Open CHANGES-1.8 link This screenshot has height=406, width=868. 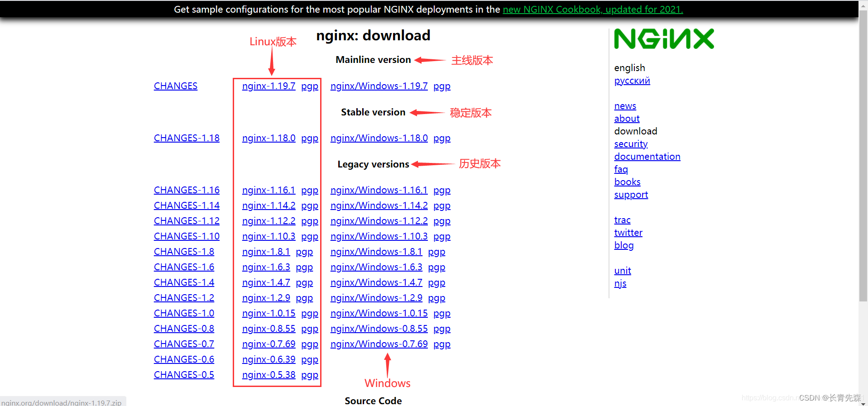[x=184, y=252]
